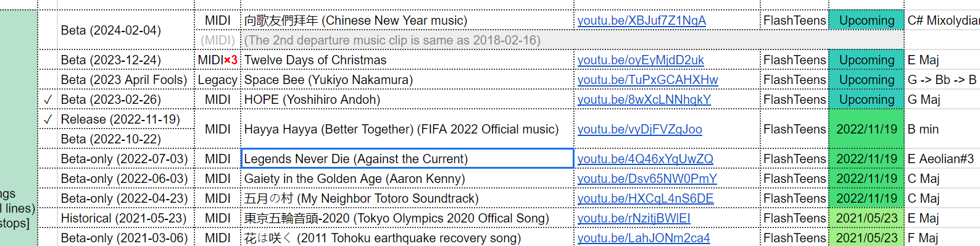Open the youtu.be/HXCqL4nS6DE link
The image size is (980, 246).
tap(645, 198)
